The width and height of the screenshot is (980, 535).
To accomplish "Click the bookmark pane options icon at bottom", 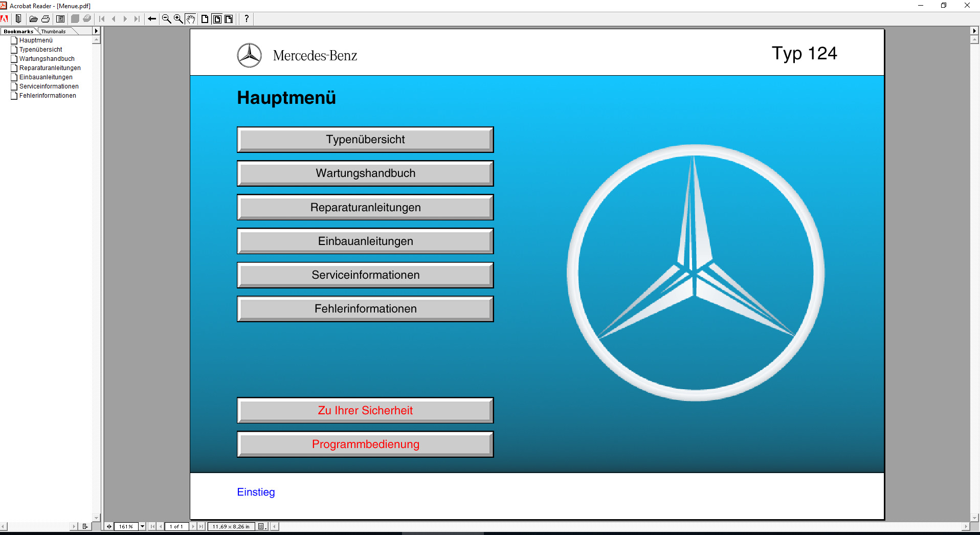I will 85,526.
